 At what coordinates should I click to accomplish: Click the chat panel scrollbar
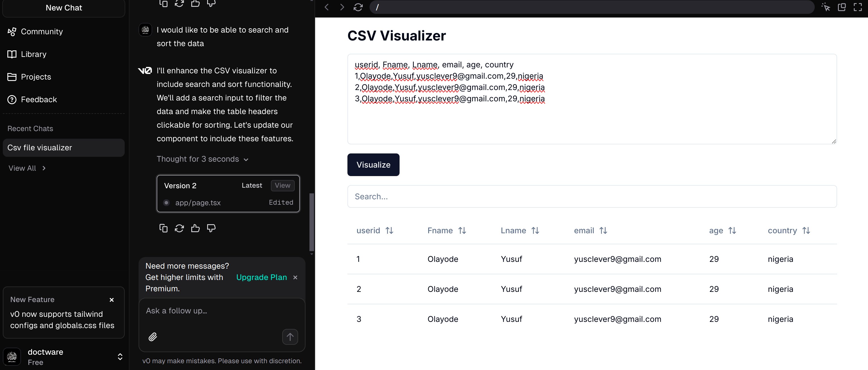[x=312, y=222]
